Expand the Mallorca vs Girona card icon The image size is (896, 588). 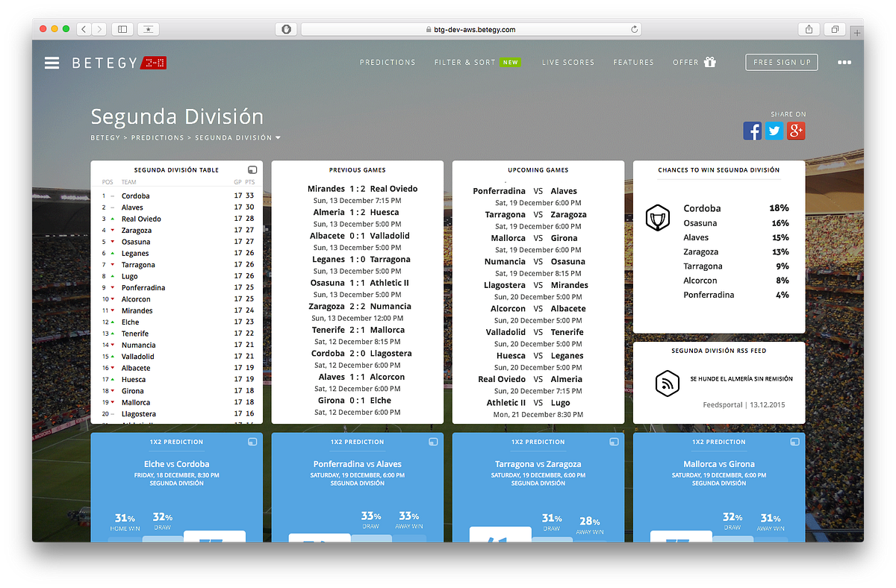click(x=794, y=442)
